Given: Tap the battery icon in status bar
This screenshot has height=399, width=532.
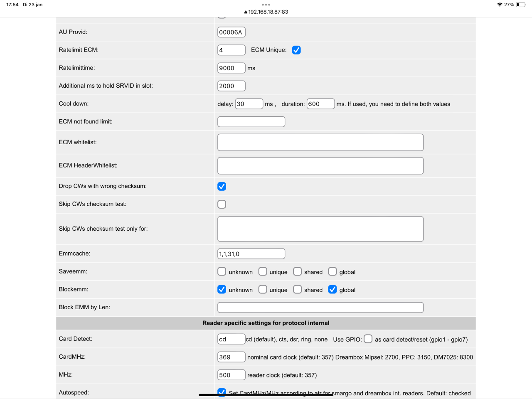Looking at the screenshot, I should click(521, 5).
